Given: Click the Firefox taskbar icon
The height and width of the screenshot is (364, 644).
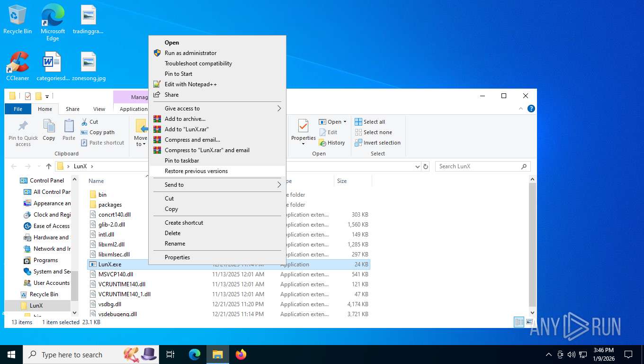Looking at the screenshot, I should pyautogui.click(x=241, y=354).
